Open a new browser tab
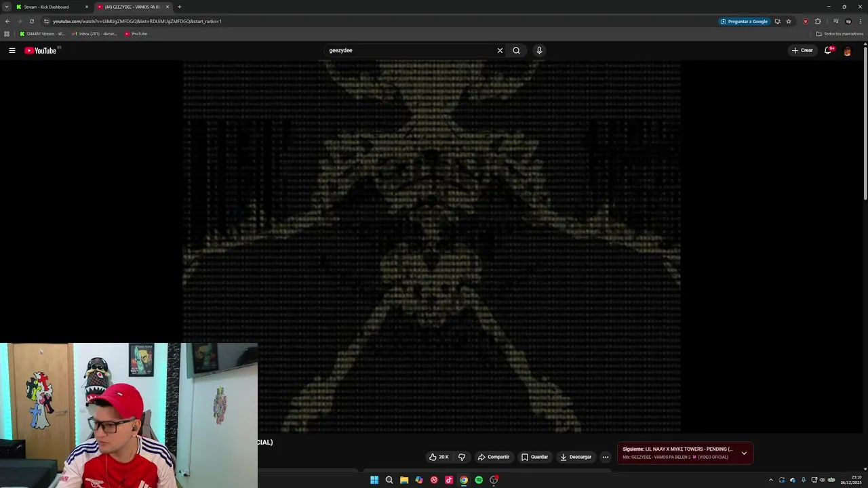This screenshot has height=488, width=868. 179,7
